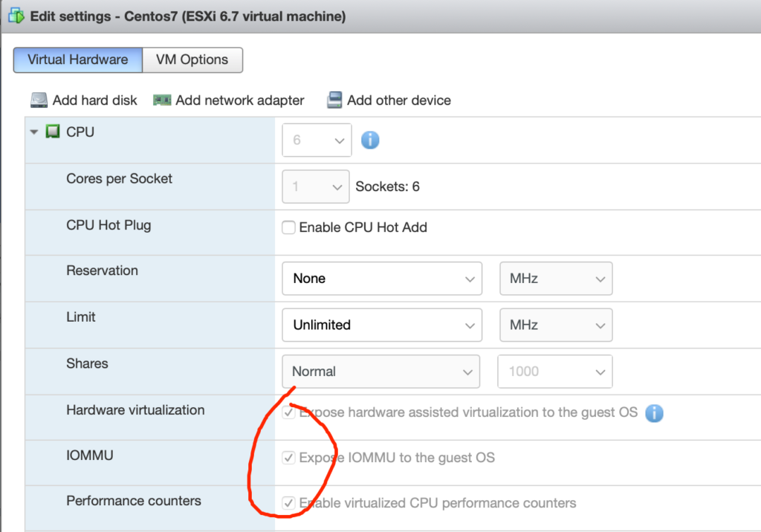Image resolution: width=761 pixels, height=532 pixels.
Task: Click the Add hard disk button label
Action: point(94,100)
